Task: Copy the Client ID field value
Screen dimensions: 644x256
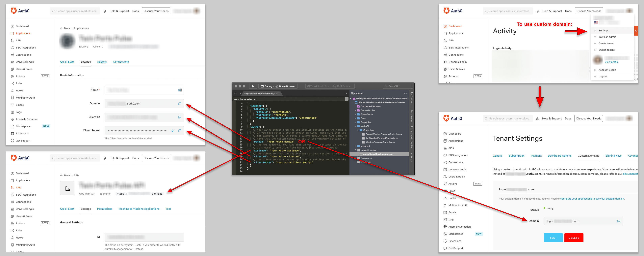Action: (x=179, y=117)
